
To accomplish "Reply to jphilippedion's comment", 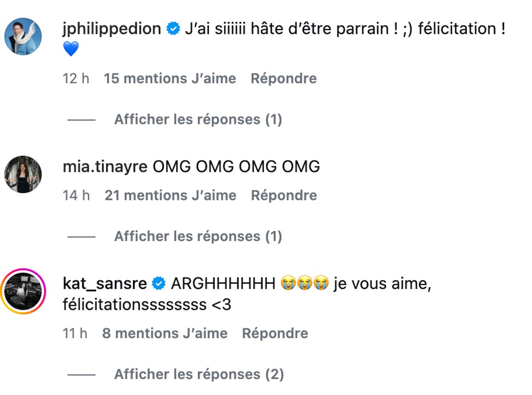I will pos(284,78).
